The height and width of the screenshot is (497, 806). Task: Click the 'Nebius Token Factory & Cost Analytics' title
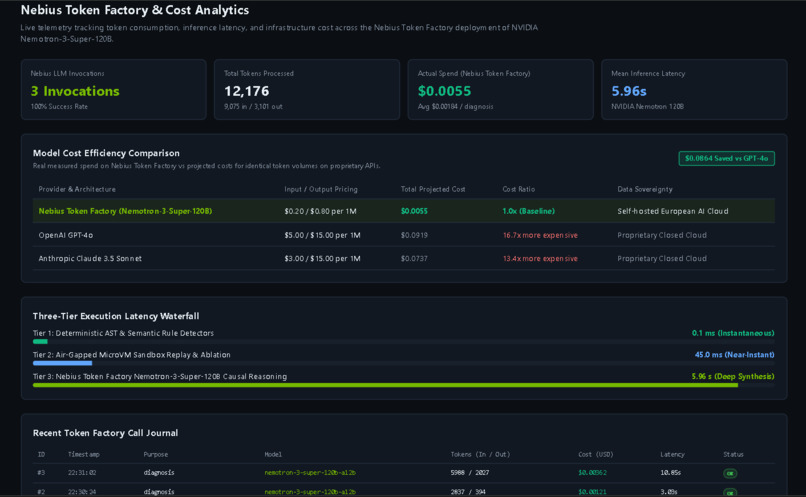click(135, 10)
